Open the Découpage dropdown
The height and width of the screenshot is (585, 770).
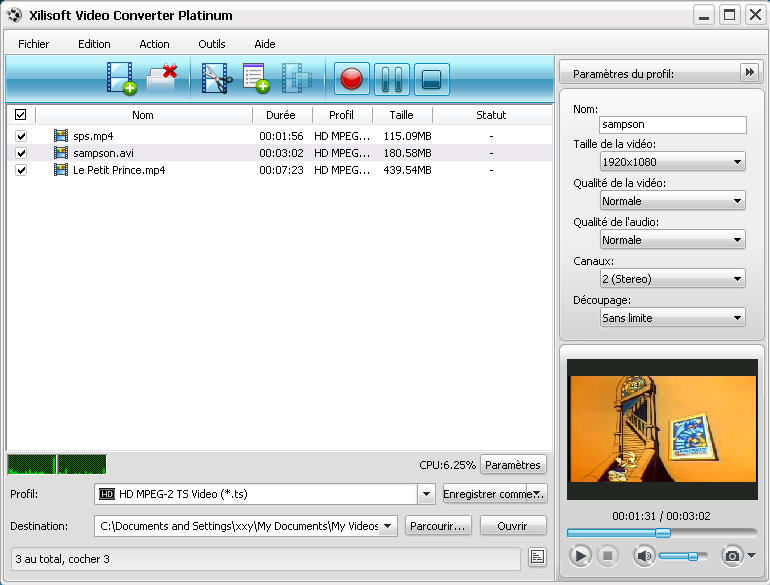[x=672, y=318]
